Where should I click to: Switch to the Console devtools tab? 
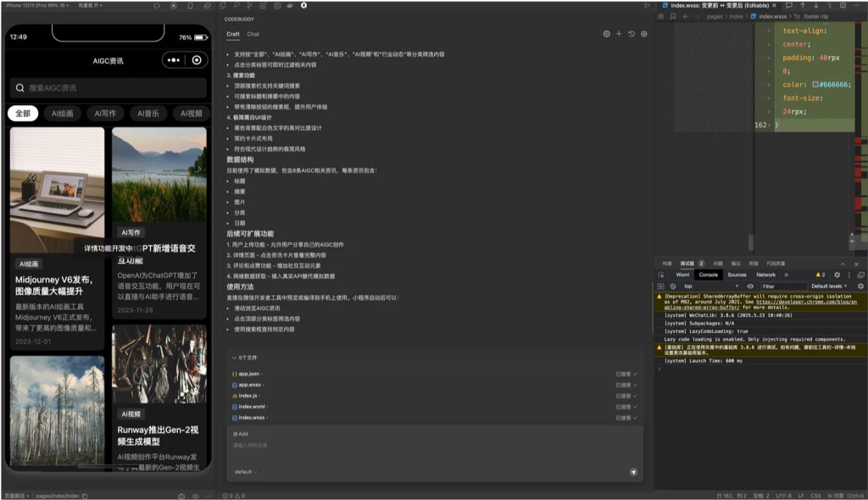click(708, 275)
